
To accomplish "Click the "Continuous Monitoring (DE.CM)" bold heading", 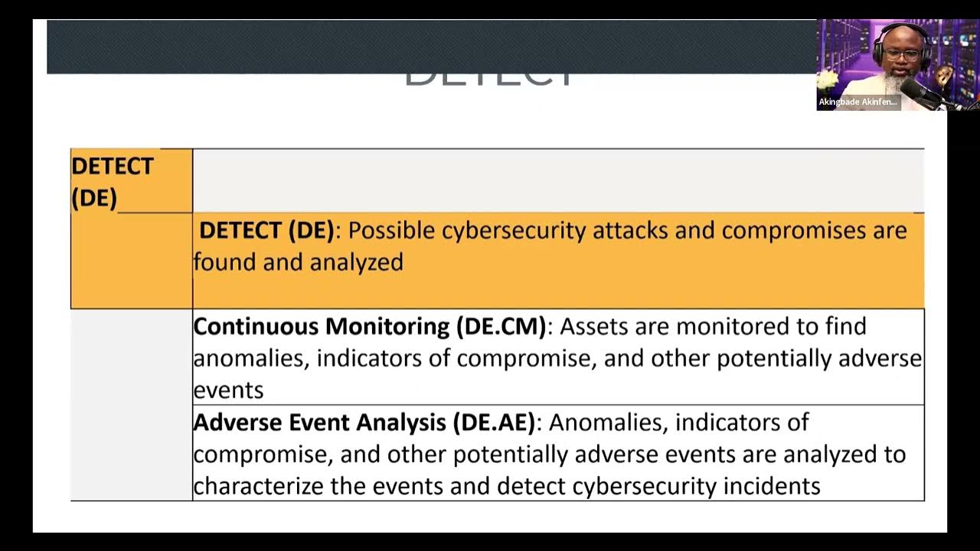I will [370, 326].
